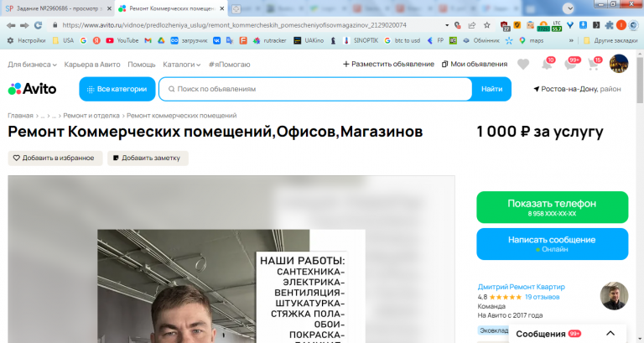Open the Настройки settings bookmark
This screenshot has height=343, width=644.
(26, 40)
